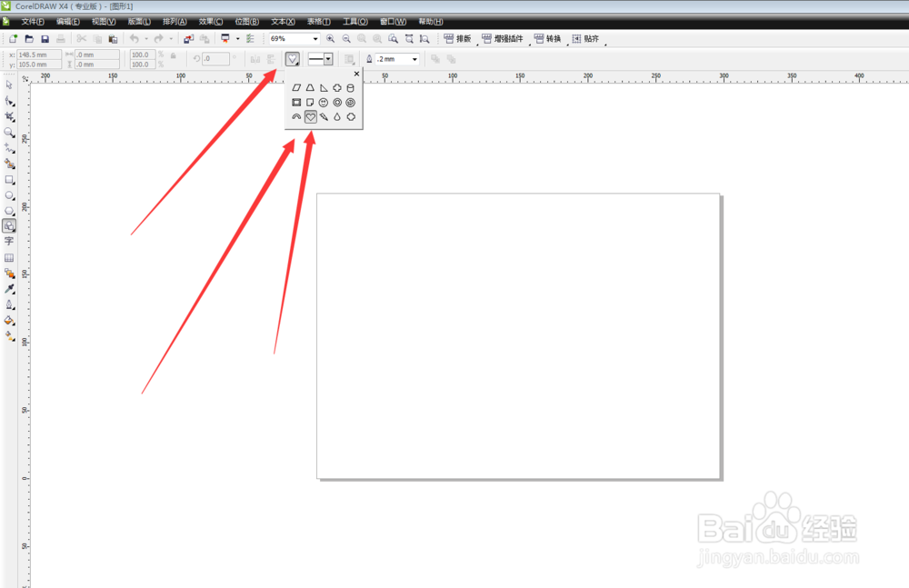Click the x position field 148.5 mm

[x=39, y=55]
